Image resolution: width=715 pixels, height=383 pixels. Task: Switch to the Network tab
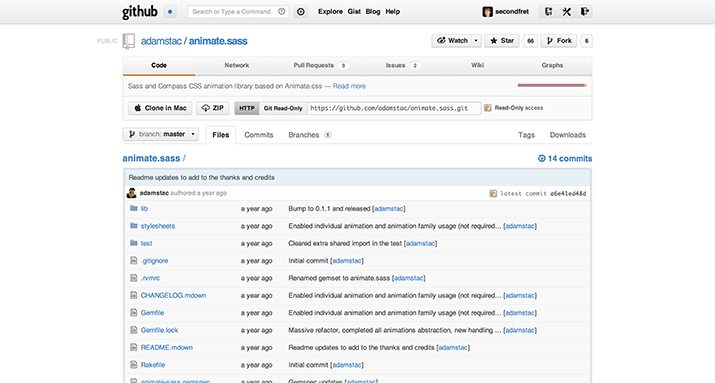tap(237, 65)
